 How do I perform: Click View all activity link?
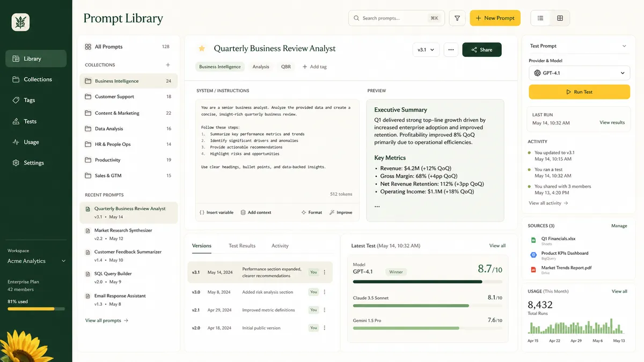tap(548, 203)
